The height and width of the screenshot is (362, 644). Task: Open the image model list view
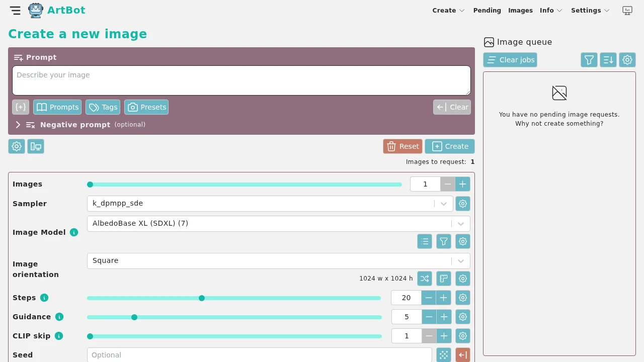click(425, 241)
